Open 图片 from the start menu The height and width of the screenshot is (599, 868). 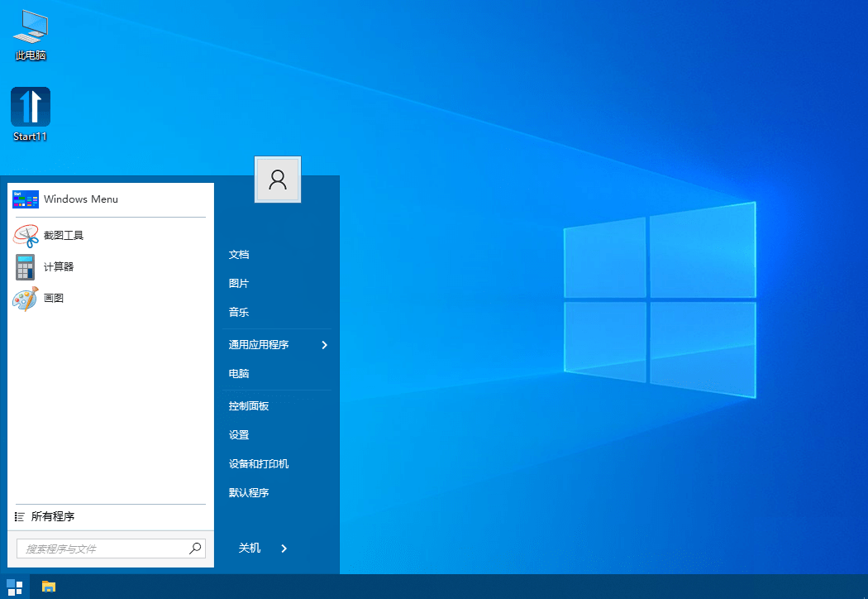click(x=239, y=283)
